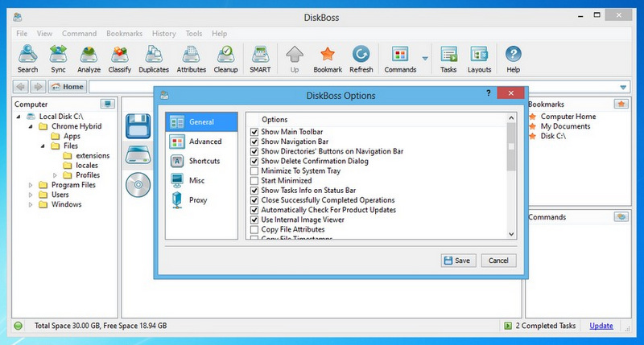This screenshot has height=345, width=644.
Task: Expand the Users folder
Action: coord(31,195)
